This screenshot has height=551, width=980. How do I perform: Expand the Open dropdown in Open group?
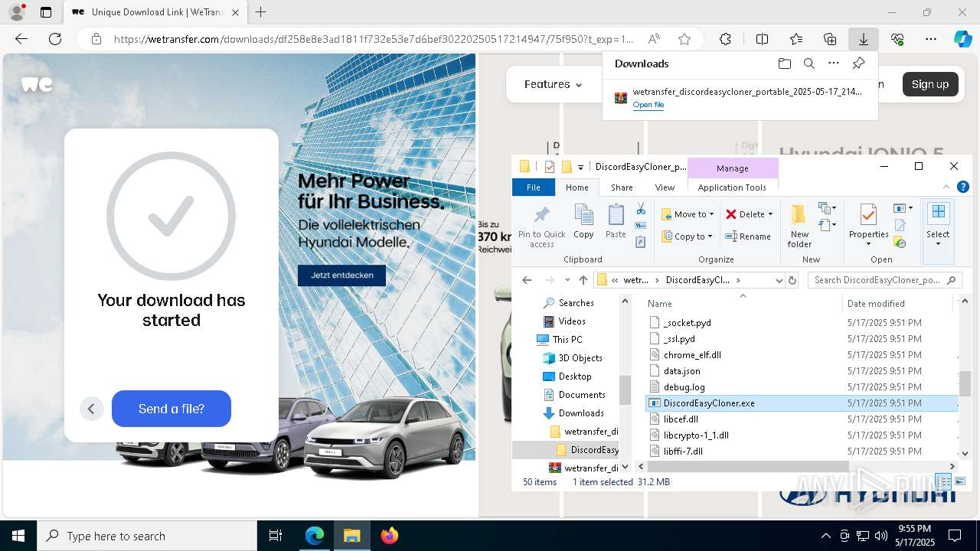[x=903, y=208]
